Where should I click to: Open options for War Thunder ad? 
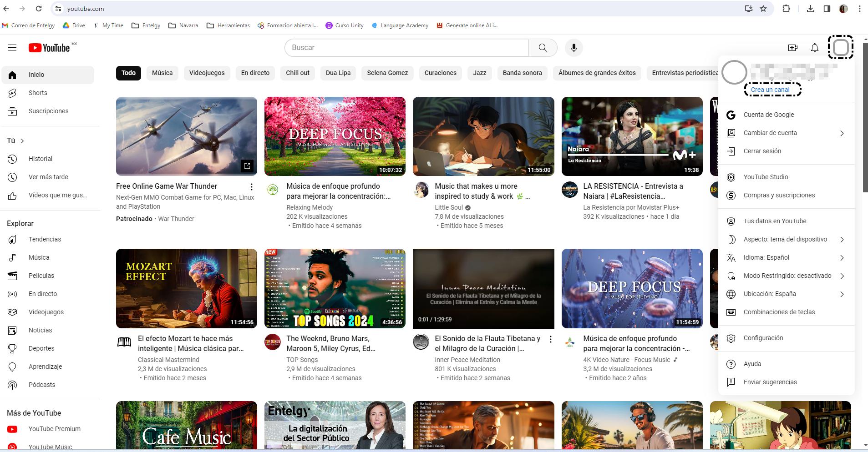point(251,187)
